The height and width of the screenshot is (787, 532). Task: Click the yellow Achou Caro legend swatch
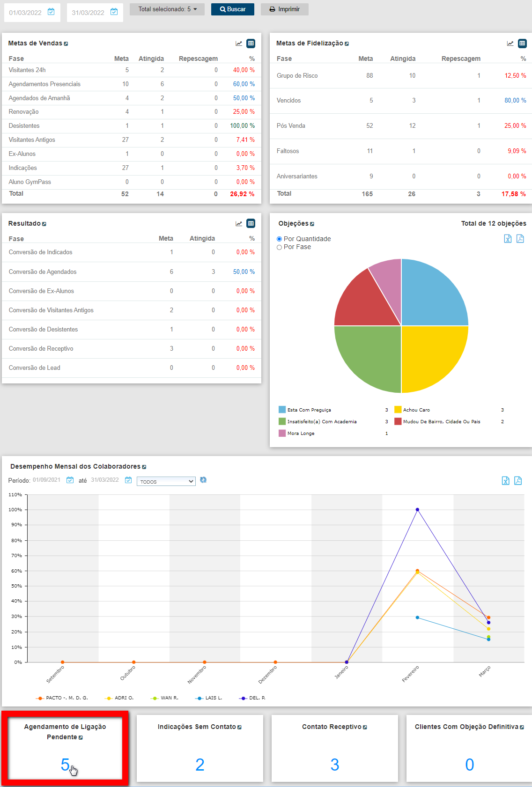(398, 410)
